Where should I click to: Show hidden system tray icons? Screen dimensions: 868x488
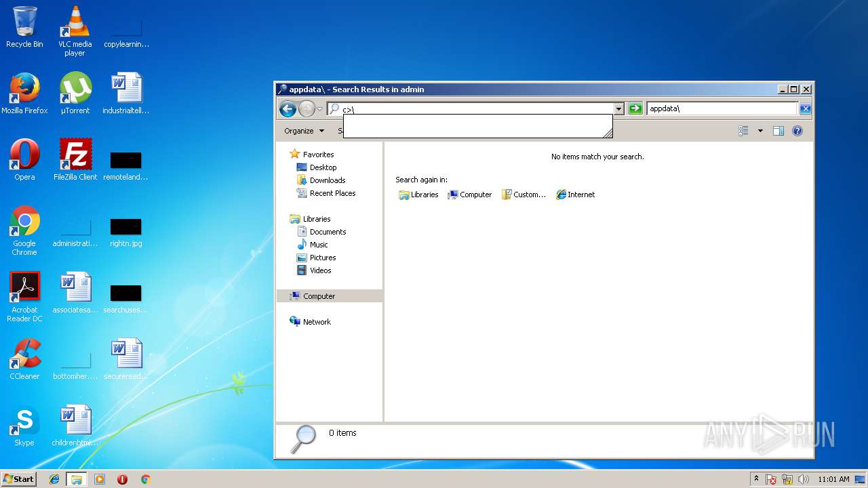pyautogui.click(x=757, y=479)
